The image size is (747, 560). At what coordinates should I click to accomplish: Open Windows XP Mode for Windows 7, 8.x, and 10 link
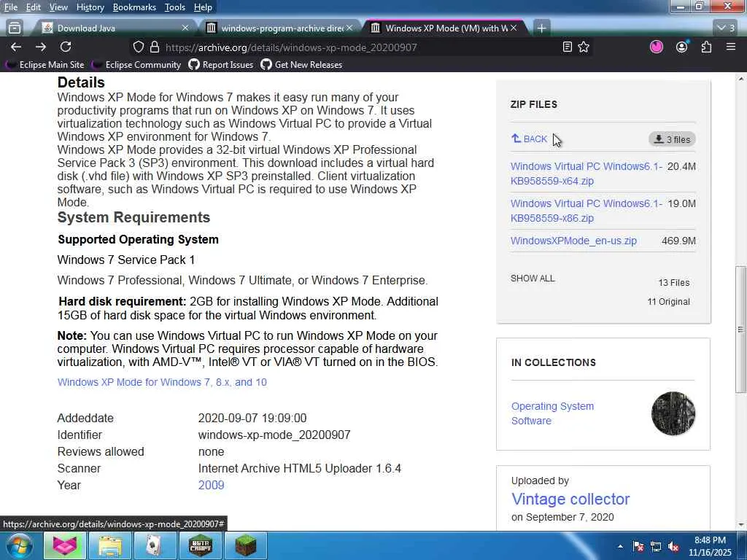pos(162,382)
